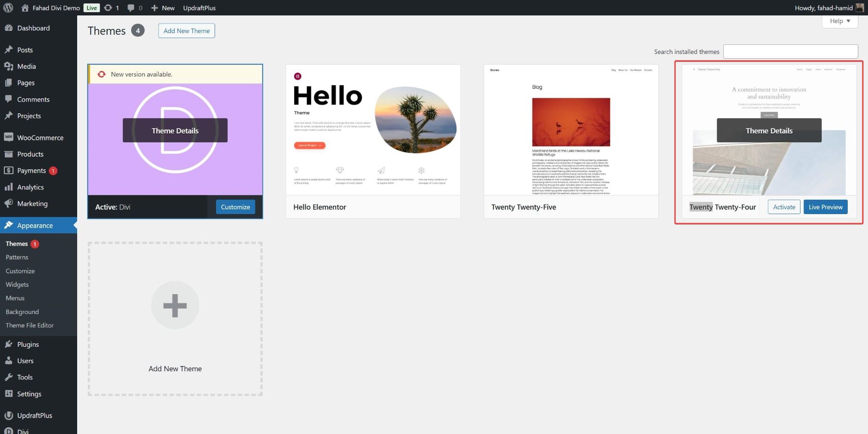Activate the Twenty Twenty-Four theme
The height and width of the screenshot is (434, 868).
pos(784,206)
